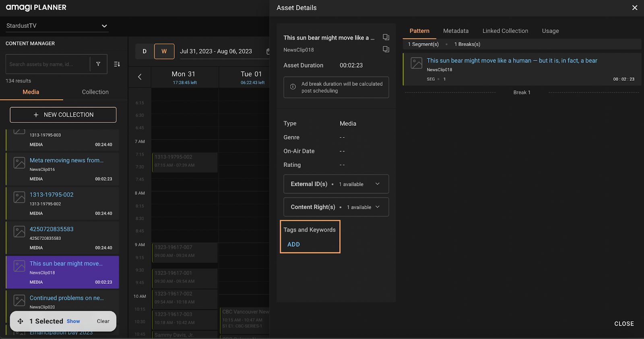Click the 1 Segment(s) label
644x339 pixels.
click(x=423, y=44)
